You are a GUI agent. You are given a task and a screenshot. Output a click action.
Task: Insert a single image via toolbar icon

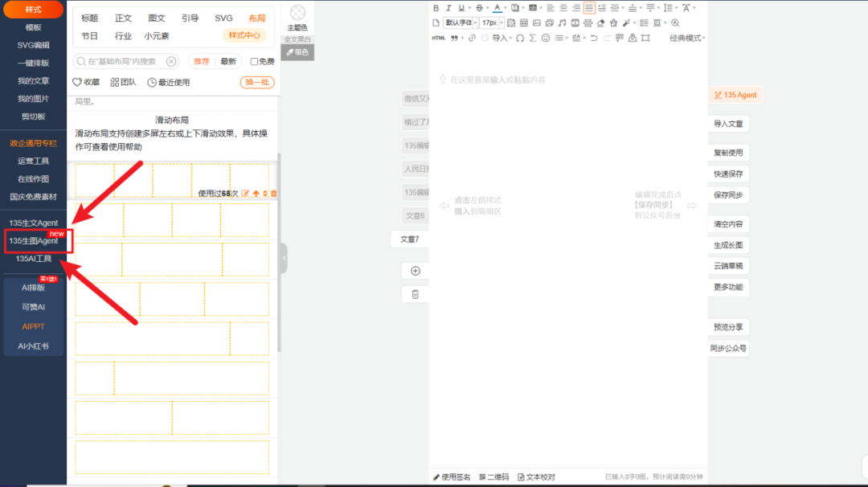(536, 23)
